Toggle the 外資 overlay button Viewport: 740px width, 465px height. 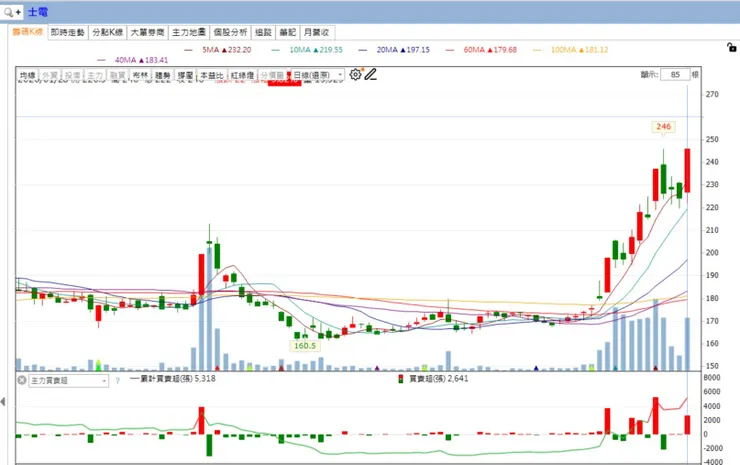(x=50, y=75)
